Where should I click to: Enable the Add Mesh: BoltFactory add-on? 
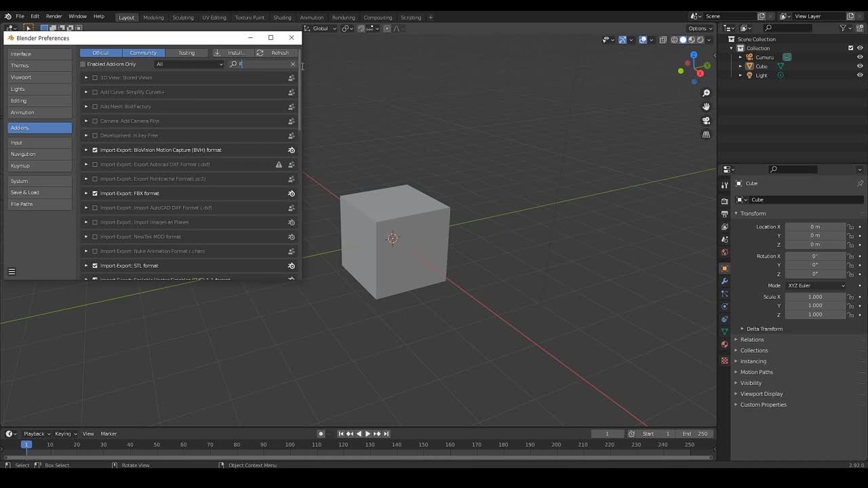tap(95, 106)
